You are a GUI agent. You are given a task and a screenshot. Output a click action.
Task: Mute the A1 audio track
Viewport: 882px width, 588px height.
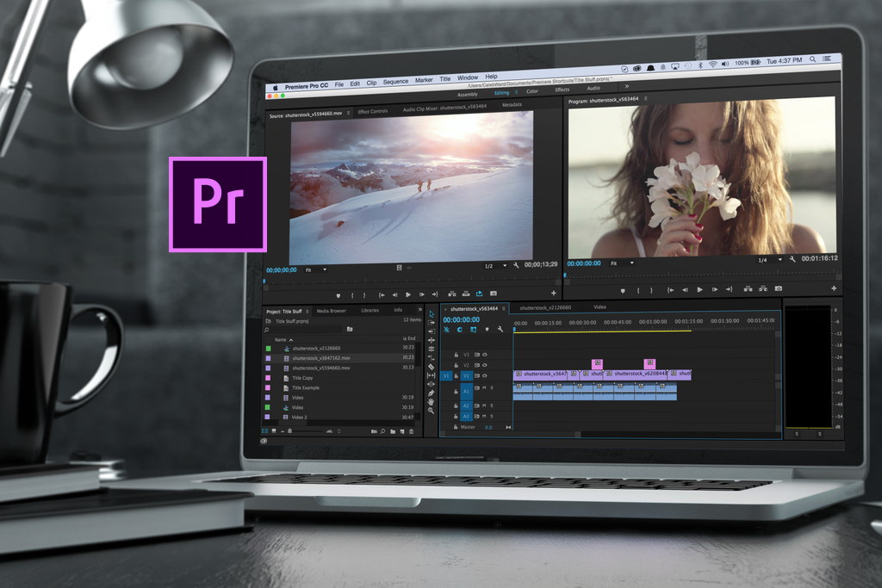[x=484, y=387]
